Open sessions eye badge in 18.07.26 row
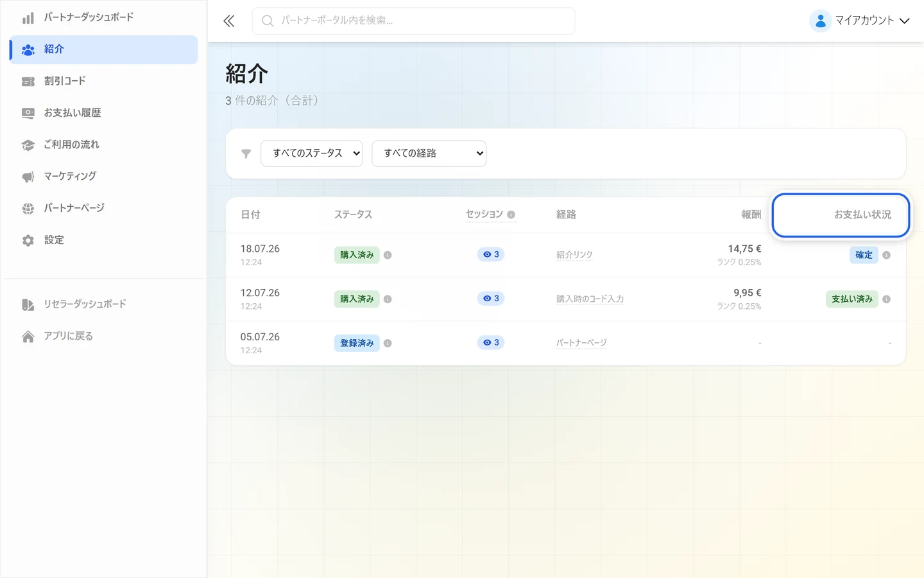The height and width of the screenshot is (578, 924). tap(491, 254)
